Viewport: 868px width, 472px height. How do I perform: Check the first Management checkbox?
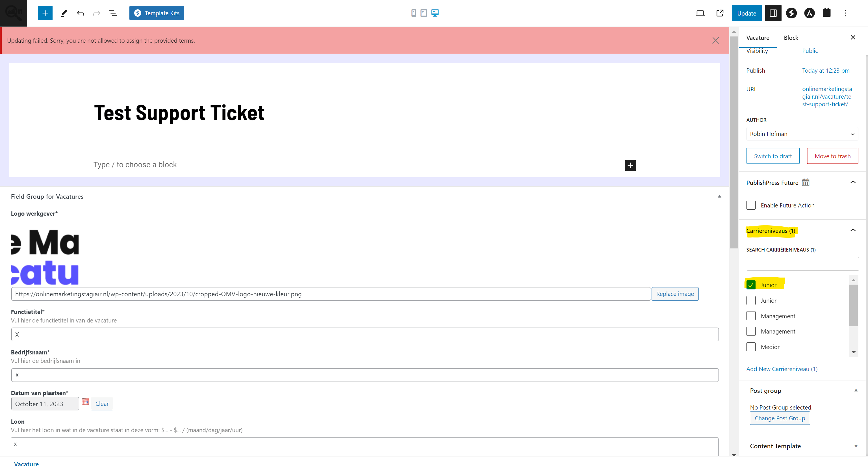coord(751,316)
